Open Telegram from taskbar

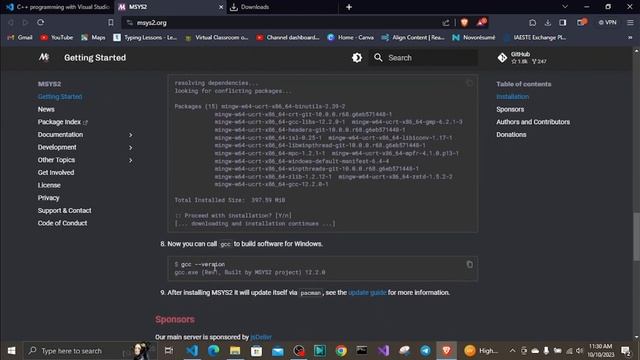(425, 351)
